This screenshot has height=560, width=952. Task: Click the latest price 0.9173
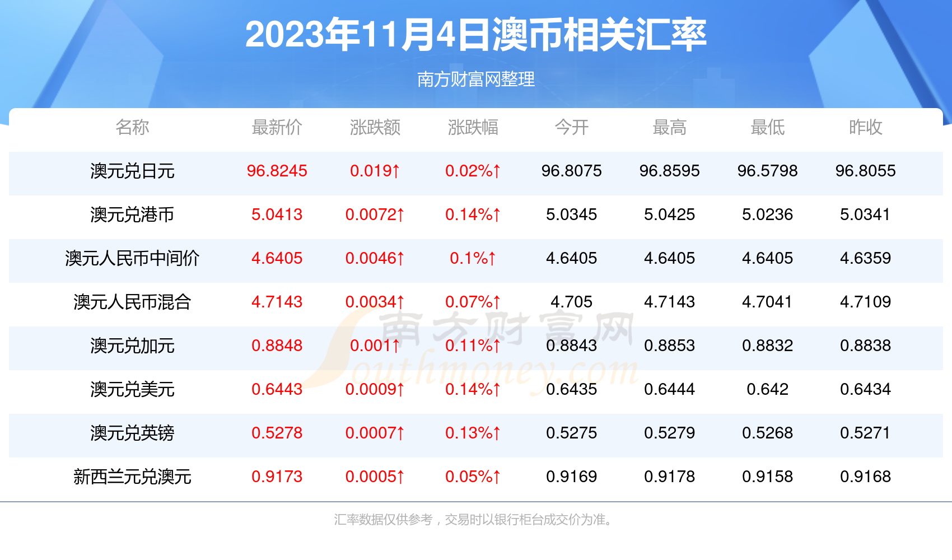(277, 477)
